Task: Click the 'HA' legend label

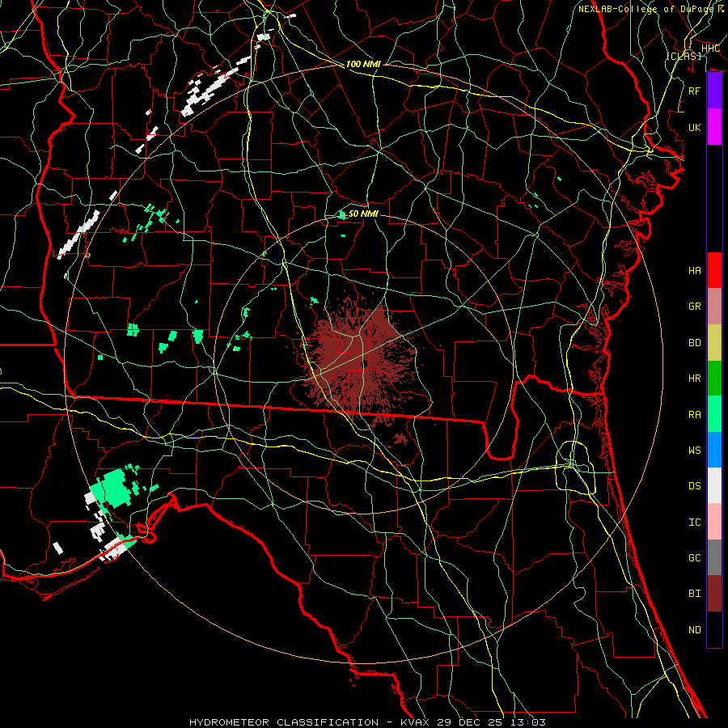Action: [x=695, y=270]
